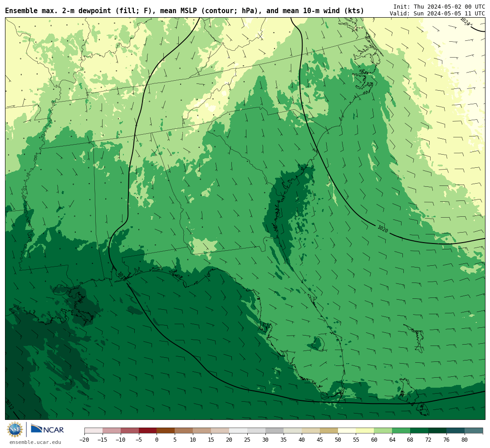Viewport: 490px width, 448px height.
Task: Select the 5 to 10 colorbar swatch
Action: 184,431
